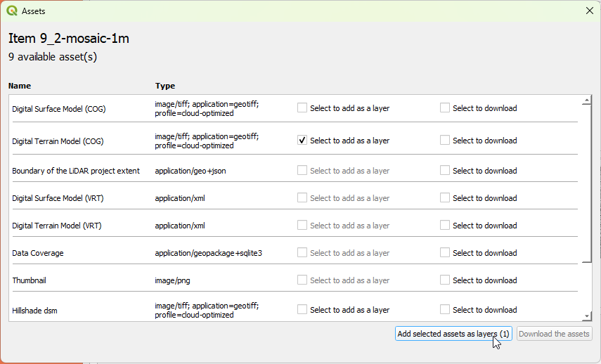Screen dimensions: 601x364
Task: Check download for Digital Terrain Model (COG)
Action: [445, 141]
